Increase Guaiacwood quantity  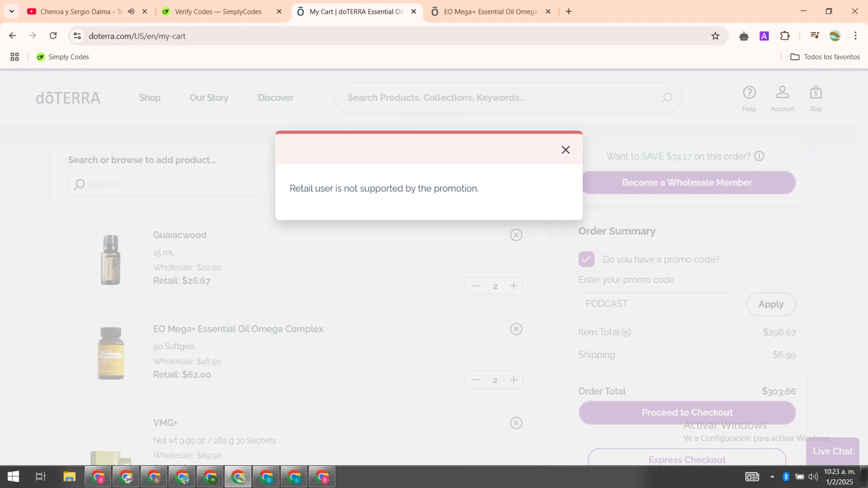(x=513, y=286)
